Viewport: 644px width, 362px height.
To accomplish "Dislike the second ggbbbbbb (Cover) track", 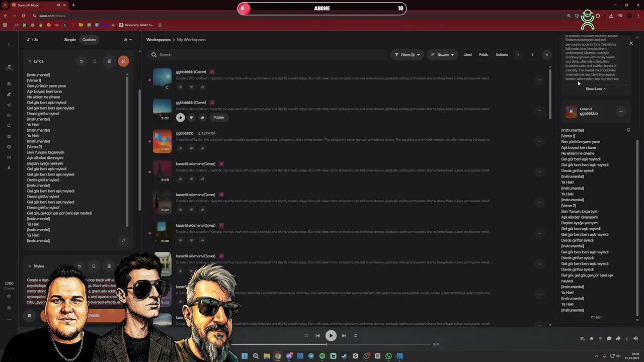I will [x=191, y=118].
